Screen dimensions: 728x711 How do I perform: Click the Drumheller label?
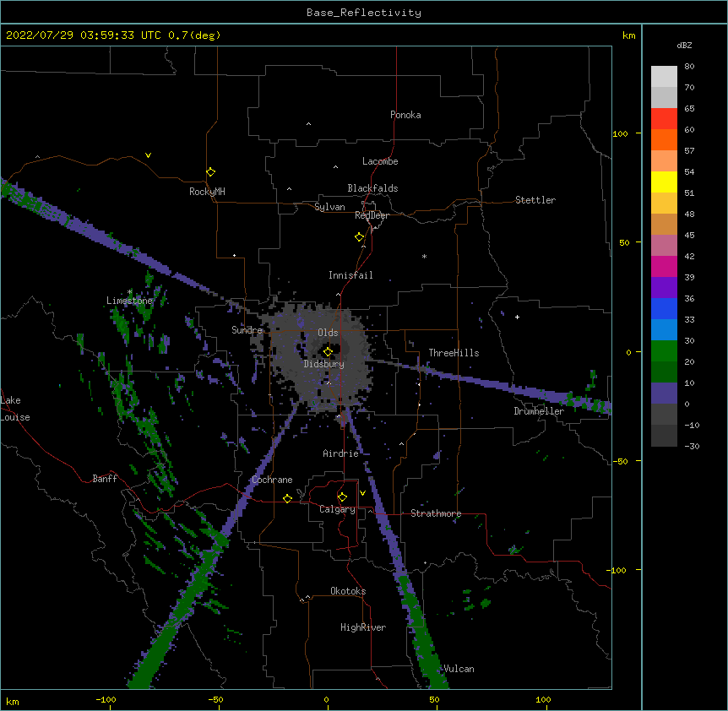539,411
